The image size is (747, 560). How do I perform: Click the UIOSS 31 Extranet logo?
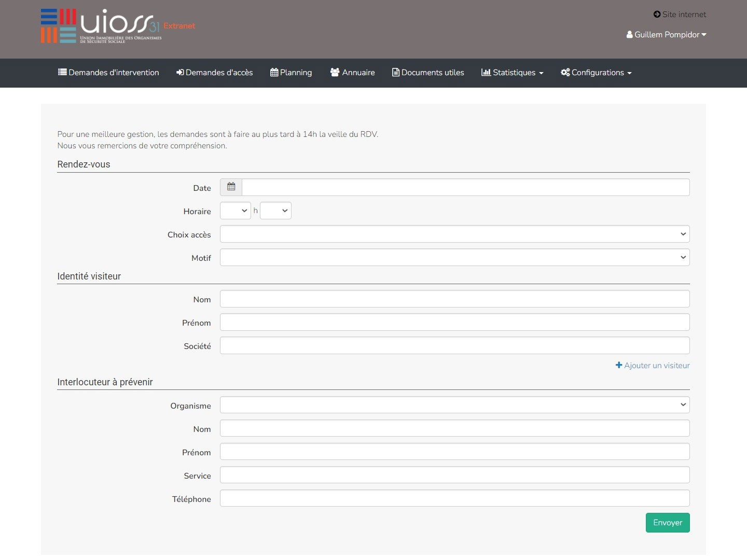(118, 26)
